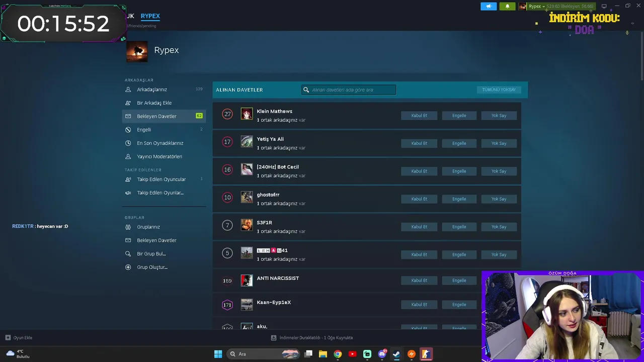This screenshot has height=362, width=644.
Task: Open the RYPEX top menu tab
Action: (x=150, y=16)
